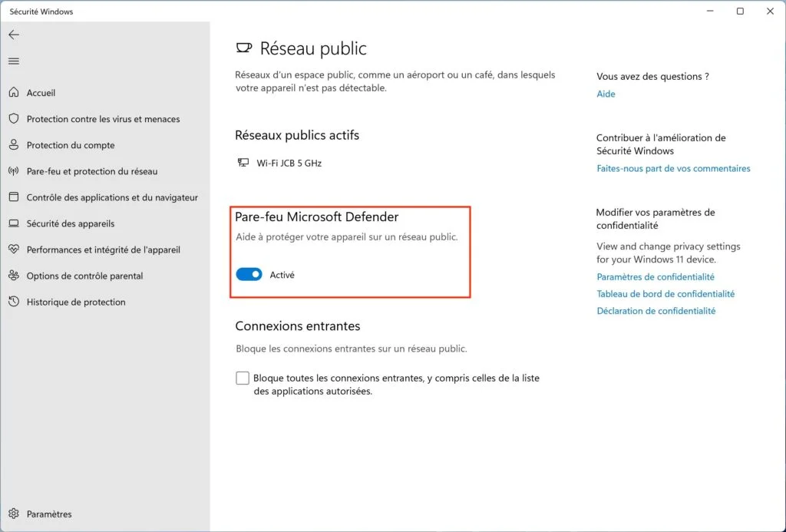Image resolution: width=786 pixels, height=532 pixels.
Task: Open Tableau de bord de confidentialité
Action: 666,293
